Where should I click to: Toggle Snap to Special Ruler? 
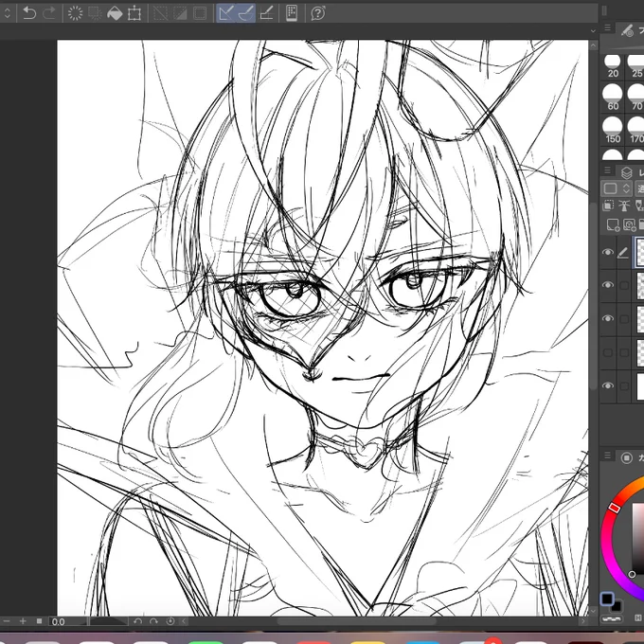pos(245,13)
